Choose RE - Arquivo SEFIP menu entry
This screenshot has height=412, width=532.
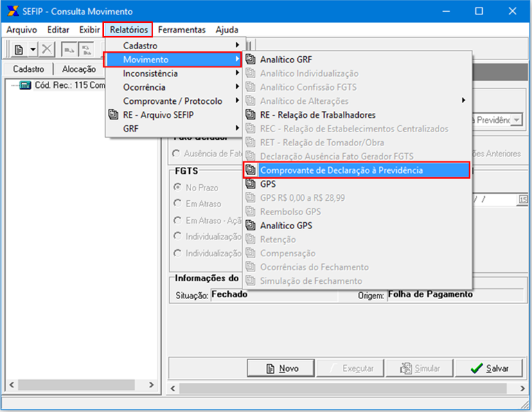pyautogui.click(x=174, y=115)
